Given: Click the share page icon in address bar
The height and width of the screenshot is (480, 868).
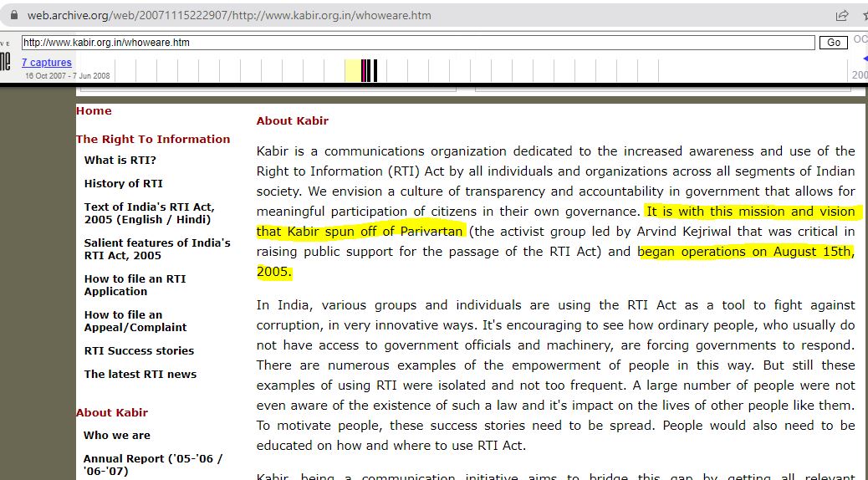Looking at the screenshot, I should click(x=842, y=16).
